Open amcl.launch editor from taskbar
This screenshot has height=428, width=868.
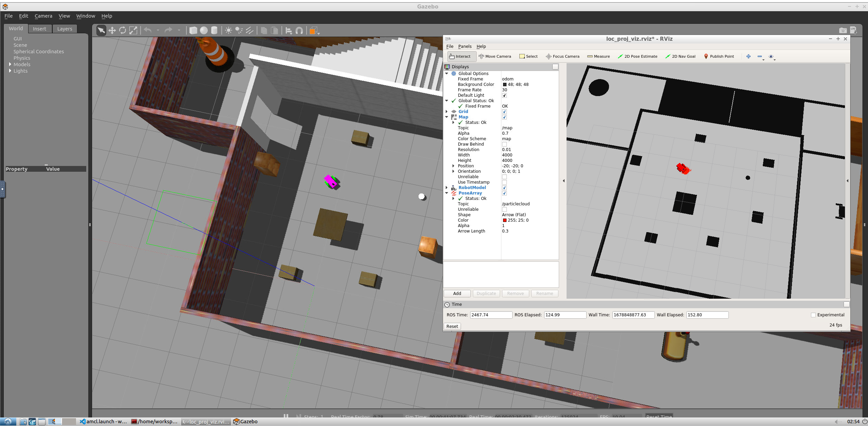[103, 422]
